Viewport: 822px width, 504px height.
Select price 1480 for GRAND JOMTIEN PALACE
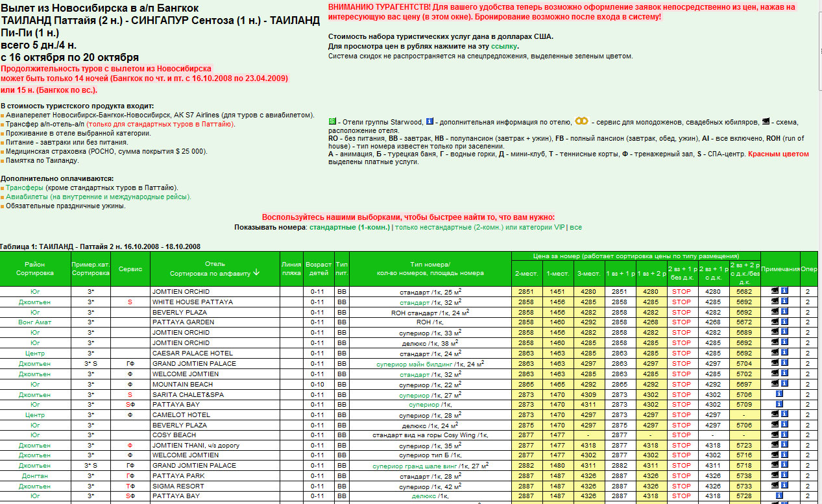(557, 466)
